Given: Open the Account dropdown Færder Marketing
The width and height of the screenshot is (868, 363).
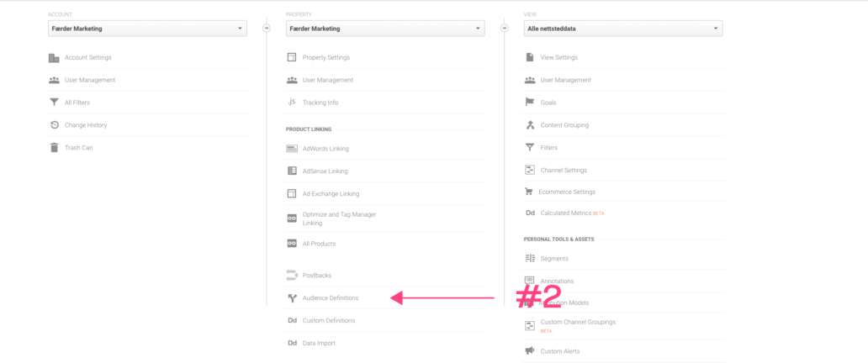Looking at the screenshot, I should [x=147, y=29].
